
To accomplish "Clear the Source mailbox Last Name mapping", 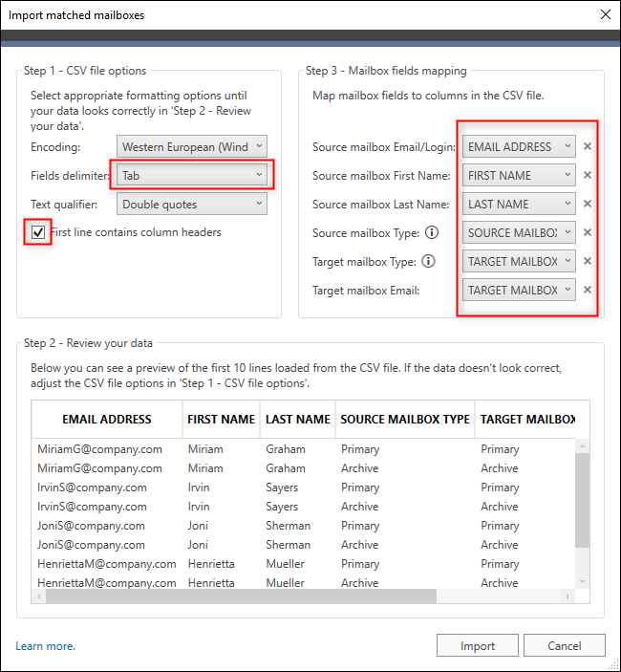I will (x=588, y=204).
